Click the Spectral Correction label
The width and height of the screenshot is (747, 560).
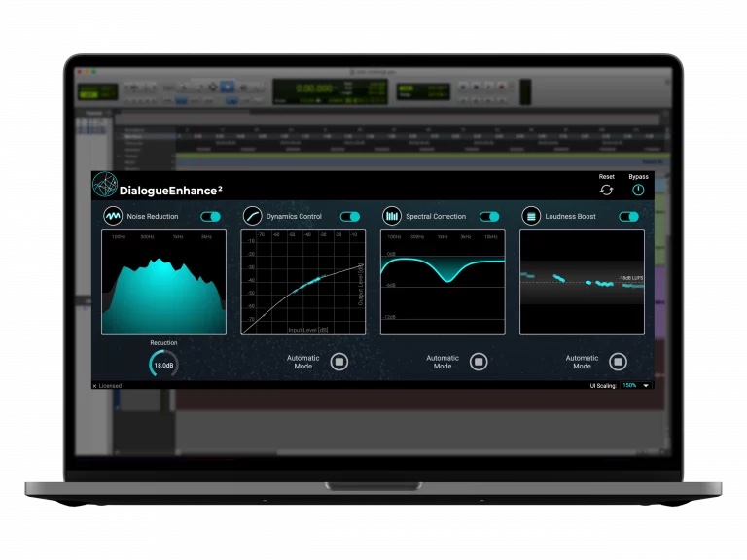click(x=436, y=216)
